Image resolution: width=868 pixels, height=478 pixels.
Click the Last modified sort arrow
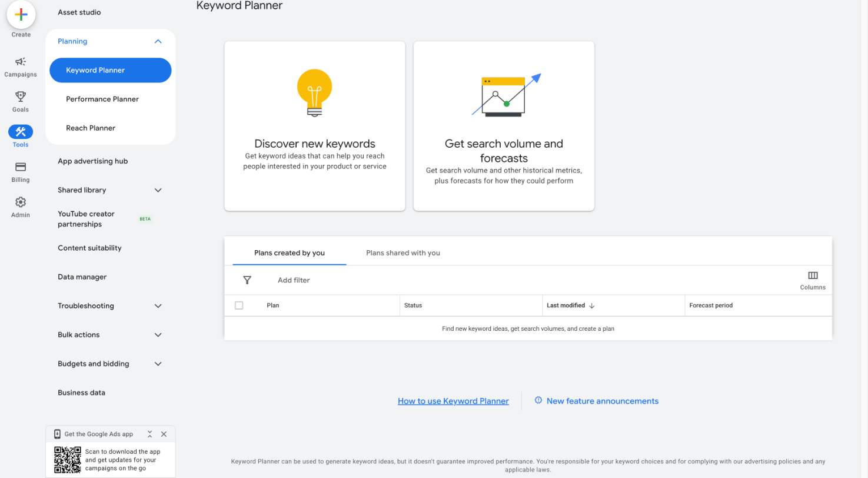(x=592, y=306)
